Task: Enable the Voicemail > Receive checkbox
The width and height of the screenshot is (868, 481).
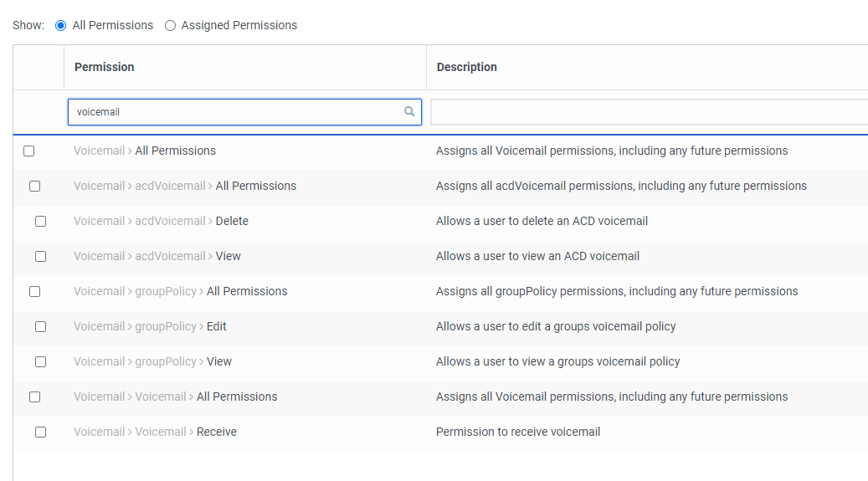Action: (x=40, y=432)
